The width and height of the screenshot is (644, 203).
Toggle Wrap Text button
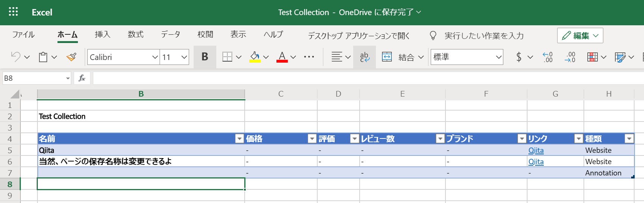pyautogui.click(x=364, y=57)
